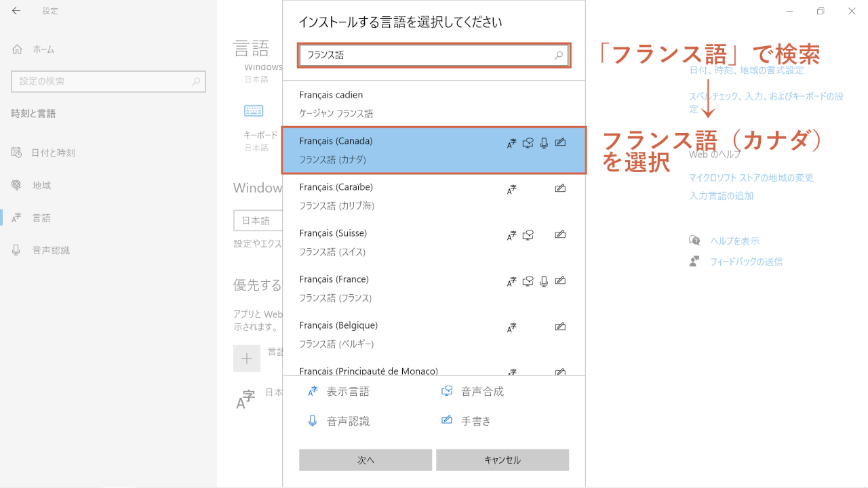Click the 音声合成 legend icon

[x=447, y=391]
